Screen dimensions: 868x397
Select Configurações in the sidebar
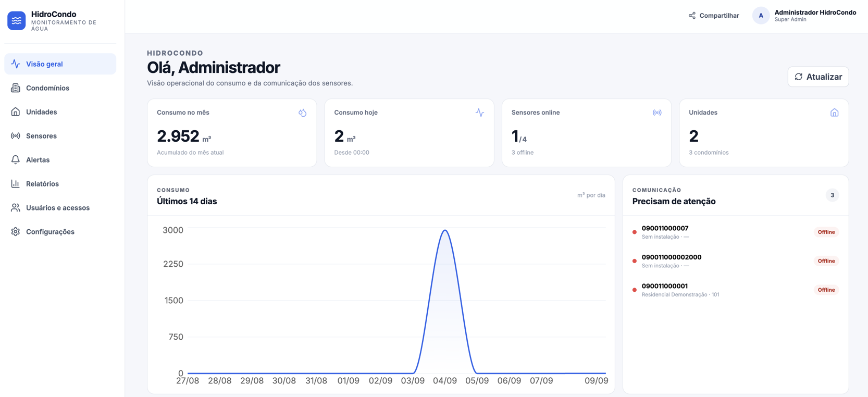[x=60, y=232]
